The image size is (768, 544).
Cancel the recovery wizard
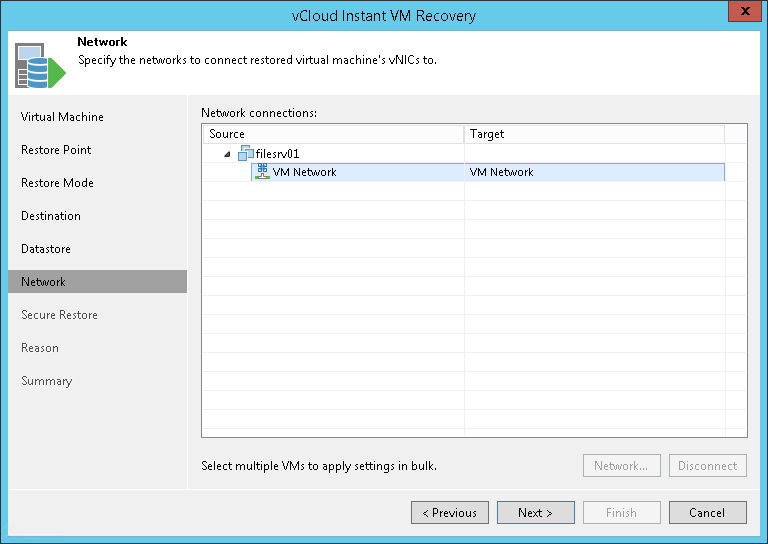click(x=707, y=513)
